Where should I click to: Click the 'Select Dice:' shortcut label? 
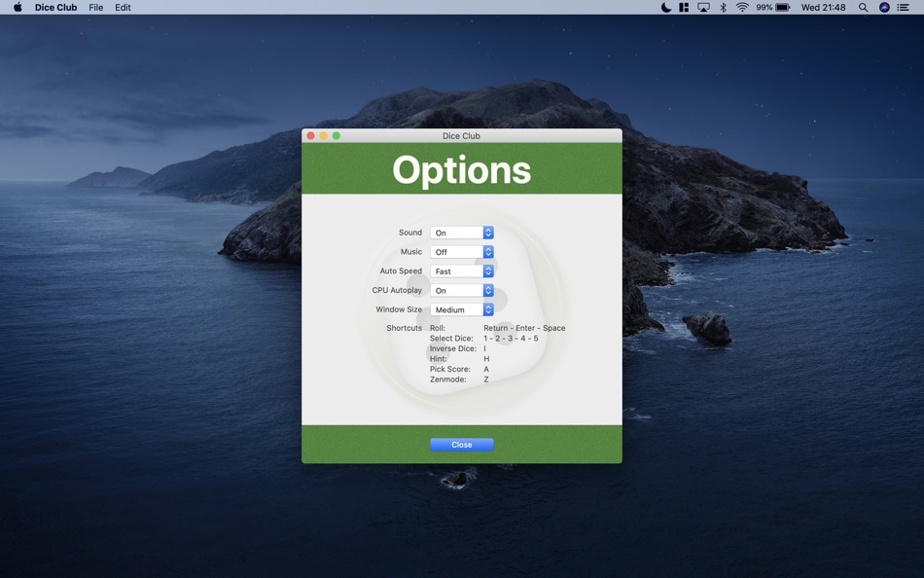coord(451,338)
